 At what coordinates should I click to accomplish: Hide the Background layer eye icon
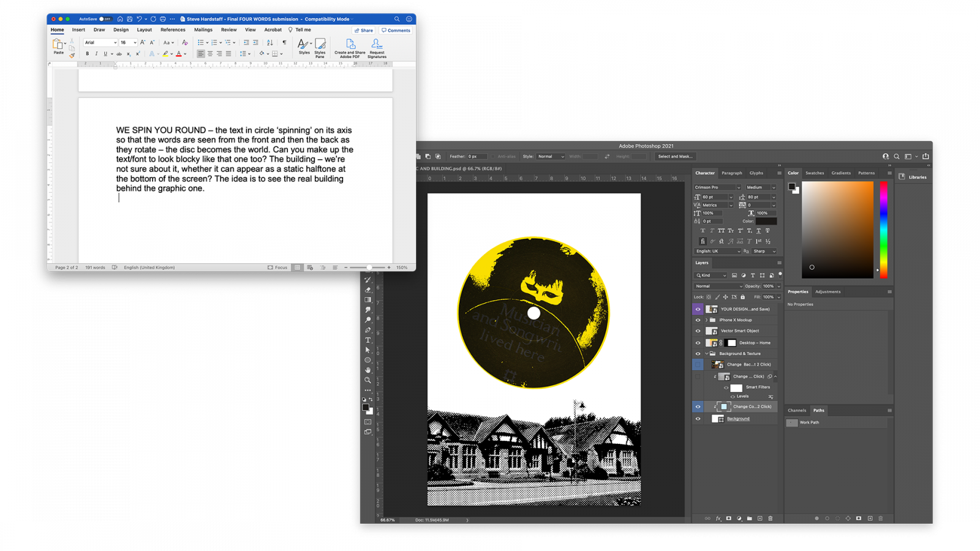point(698,419)
